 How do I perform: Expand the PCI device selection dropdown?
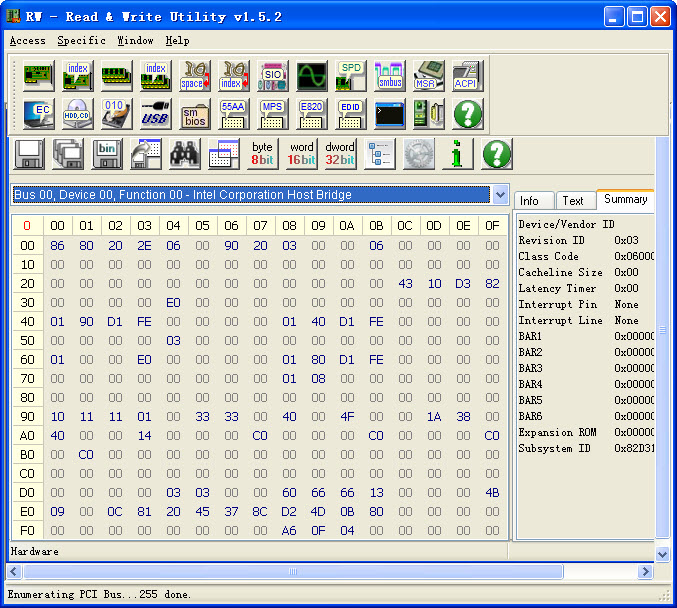tap(500, 195)
